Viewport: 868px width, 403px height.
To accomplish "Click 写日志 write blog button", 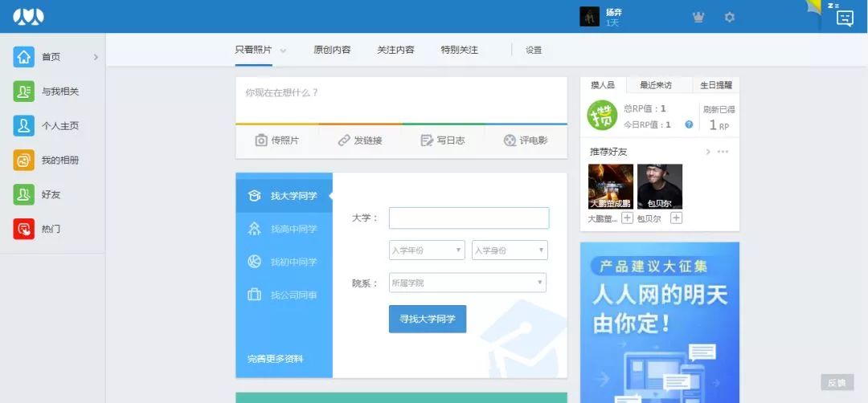I will pyautogui.click(x=443, y=140).
